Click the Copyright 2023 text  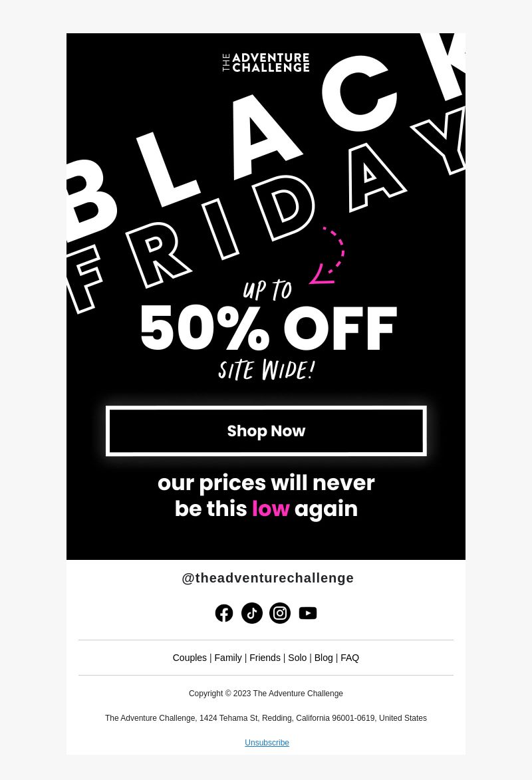tap(266, 694)
